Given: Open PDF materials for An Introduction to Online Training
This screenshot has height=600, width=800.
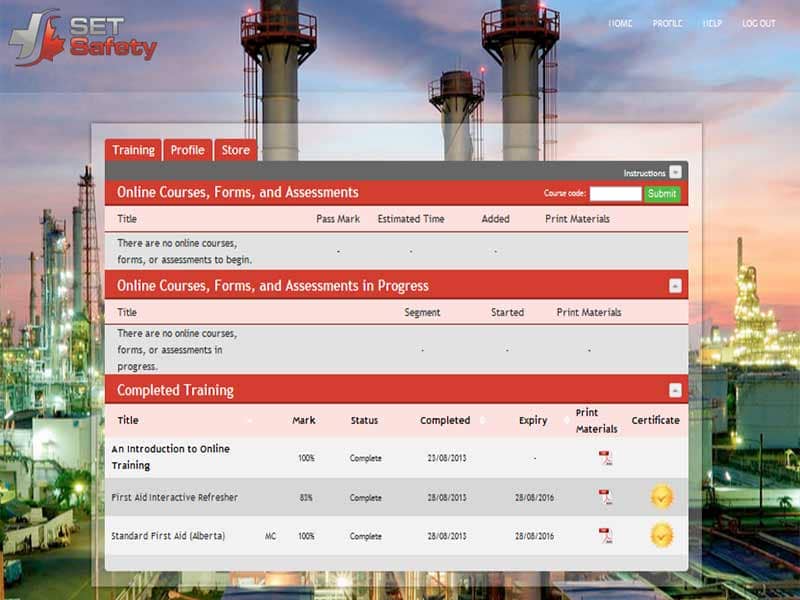Looking at the screenshot, I should tap(605, 458).
